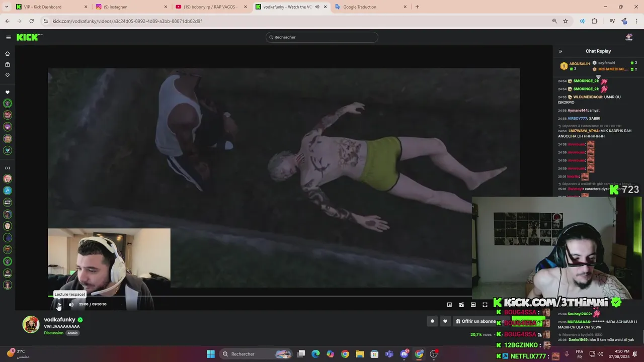
Task: Mute audio on the vodkafunky tab
Action: (x=317, y=7)
